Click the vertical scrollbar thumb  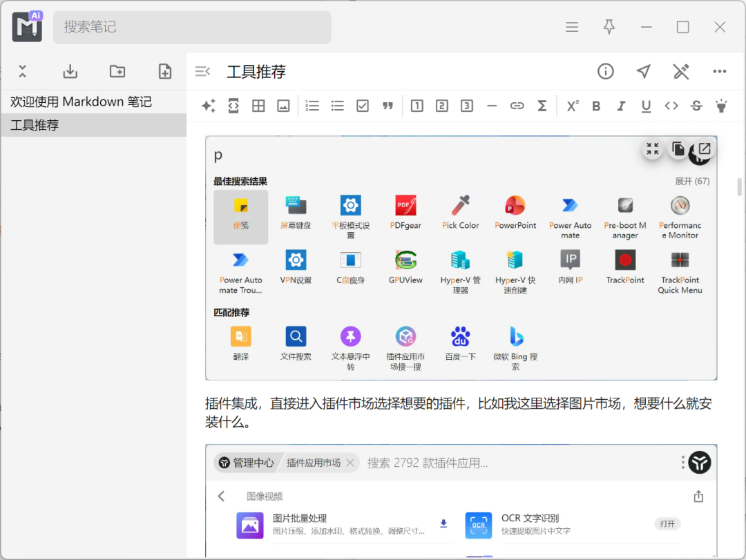(x=739, y=186)
